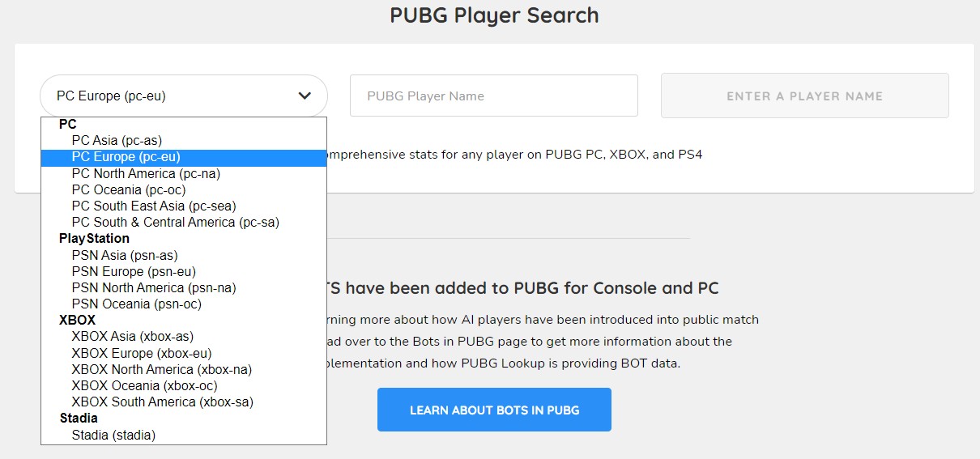
Task: Select PC Asia (pc-as) option
Action: (117, 141)
